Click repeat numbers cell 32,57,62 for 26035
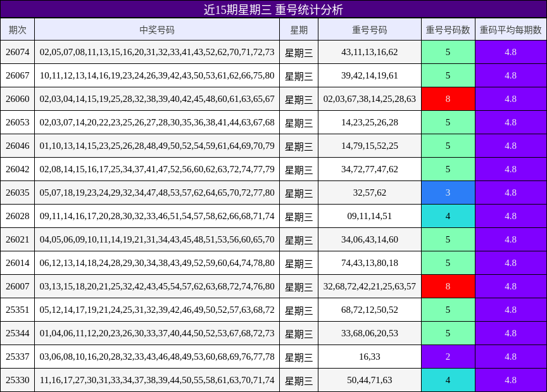547x392 pixels. click(370, 192)
